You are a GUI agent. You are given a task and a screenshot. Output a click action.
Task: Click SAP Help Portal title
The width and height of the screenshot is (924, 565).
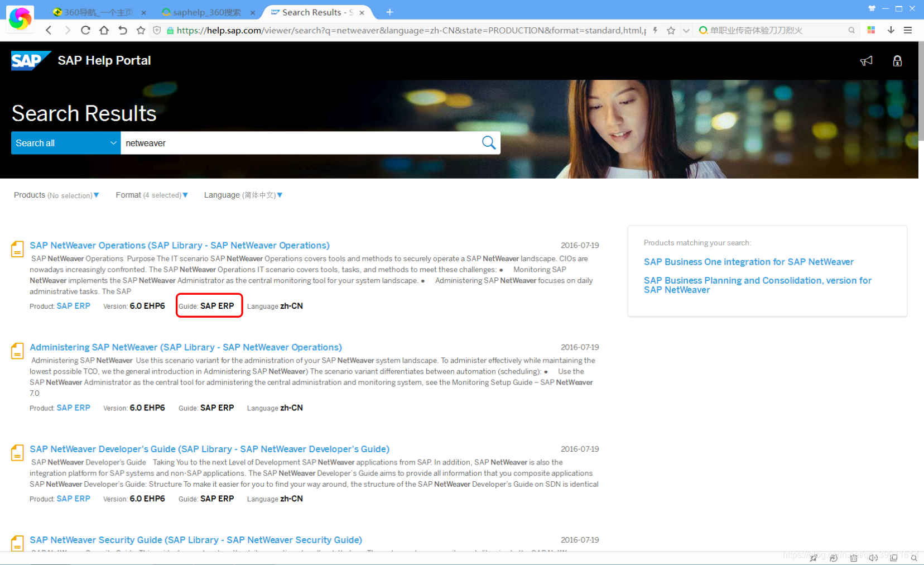[x=104, y=60]
